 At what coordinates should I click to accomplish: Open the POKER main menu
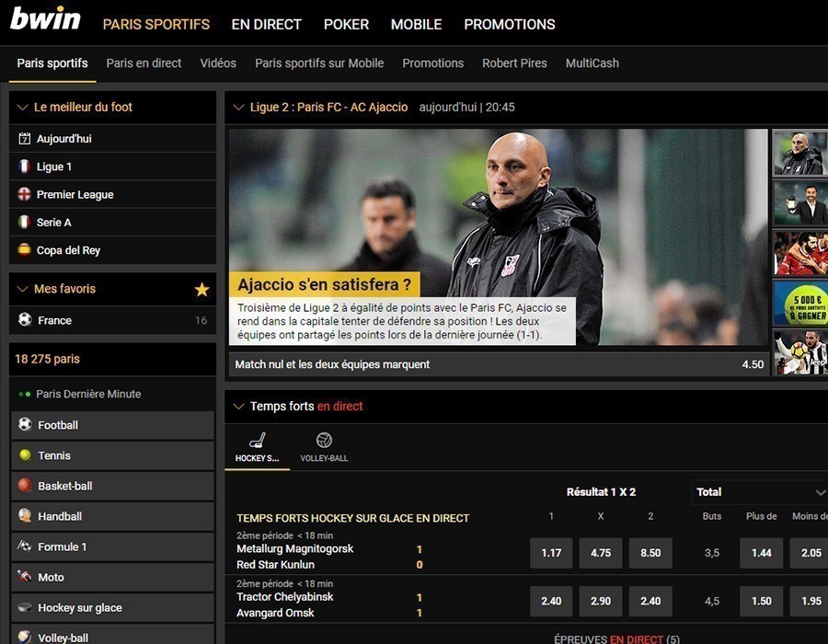pos(347,24)
